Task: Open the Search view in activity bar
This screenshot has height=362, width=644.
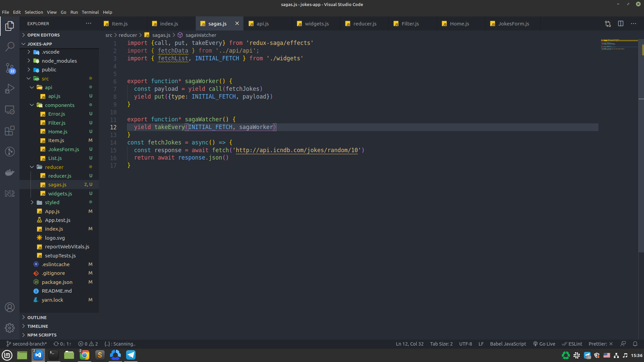Action: pos(10,47)
